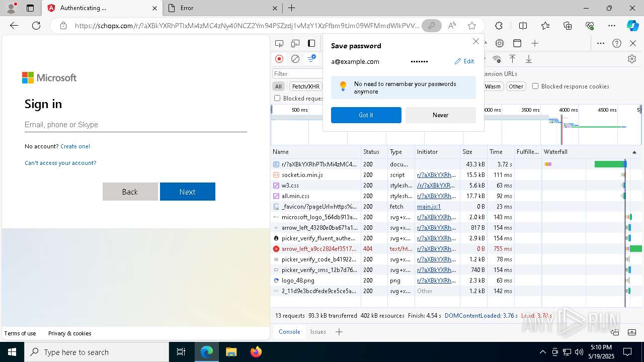Open network conditions wifi icon
The width and height of the screenshot is (644, 362).
497,59
